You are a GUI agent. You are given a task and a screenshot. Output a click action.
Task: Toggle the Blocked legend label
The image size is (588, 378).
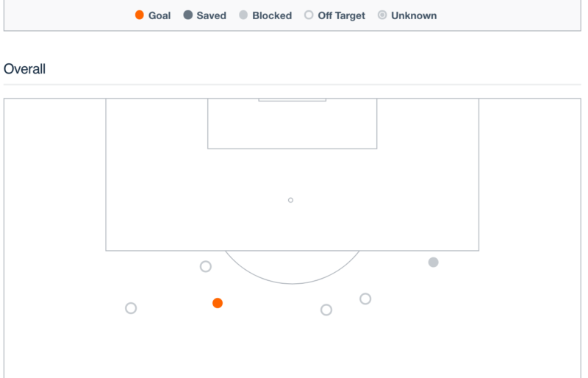tap(272, 15)
